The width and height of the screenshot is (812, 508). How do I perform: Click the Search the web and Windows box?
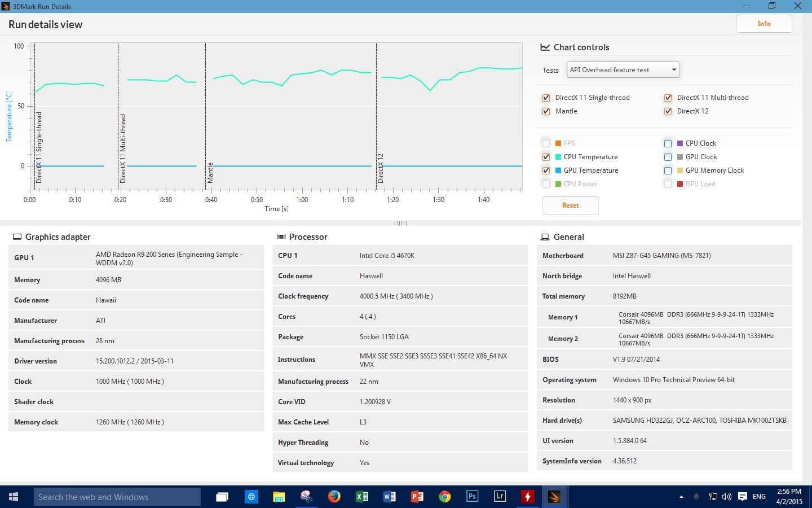(117, 497)
